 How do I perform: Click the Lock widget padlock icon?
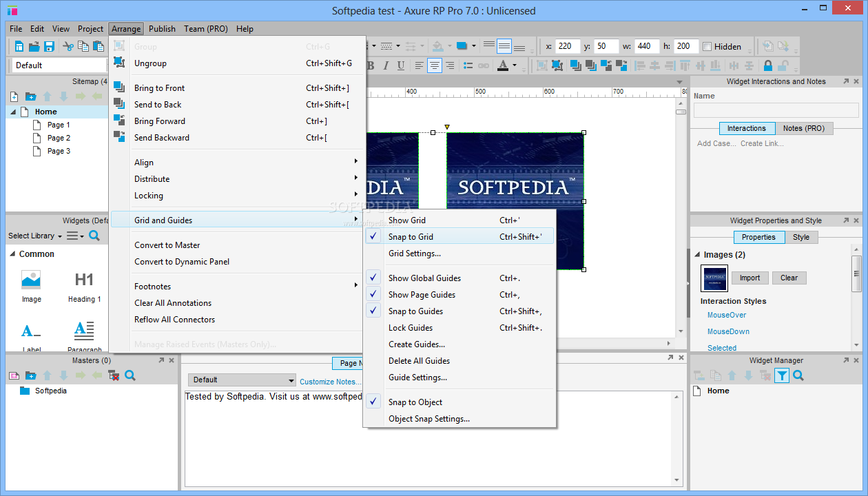click(768, 65)
